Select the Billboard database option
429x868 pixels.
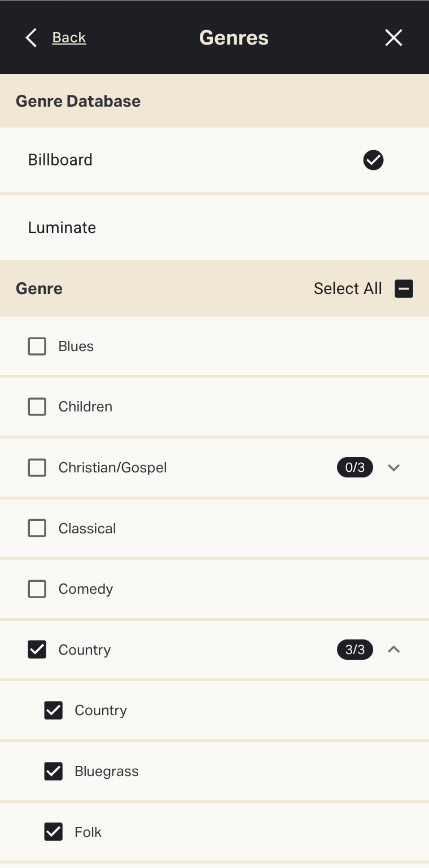click(60, 160)
